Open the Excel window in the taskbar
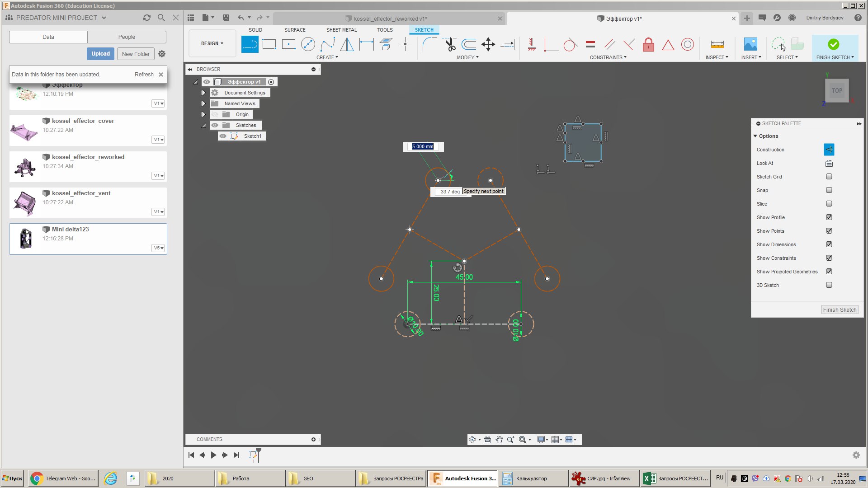The height and width of the screenshot is (488, 868). click(675, 479)
